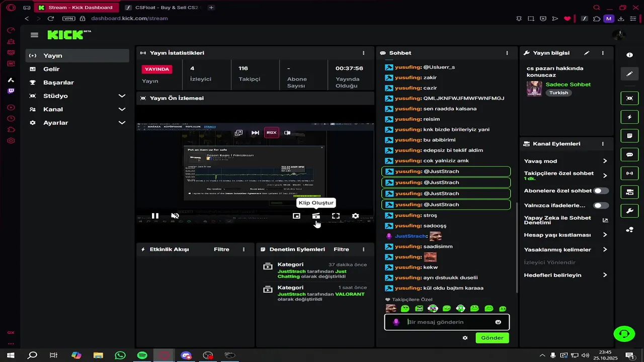Screen dimensions: 644x362
Task: Click the VPN badge in address bar
Action: pos(68,19)
